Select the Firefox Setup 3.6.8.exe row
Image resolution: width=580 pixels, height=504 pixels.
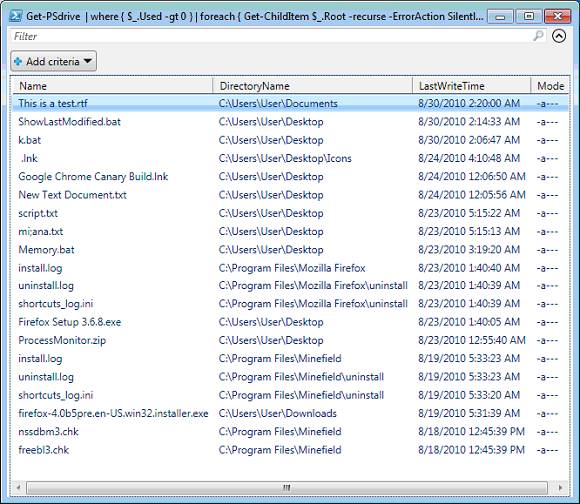pos(290,322)
